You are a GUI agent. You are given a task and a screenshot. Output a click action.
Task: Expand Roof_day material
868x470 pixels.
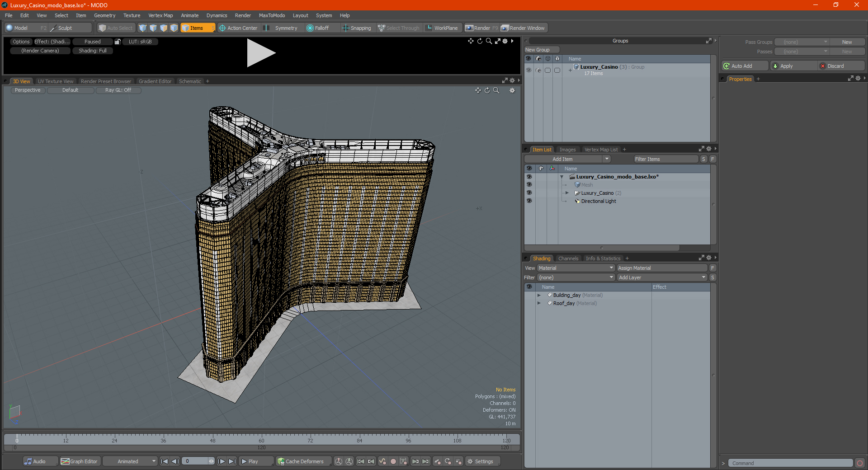point(539,303)
